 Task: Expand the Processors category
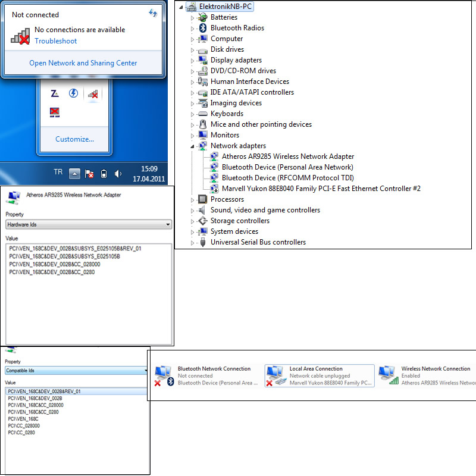192,200
